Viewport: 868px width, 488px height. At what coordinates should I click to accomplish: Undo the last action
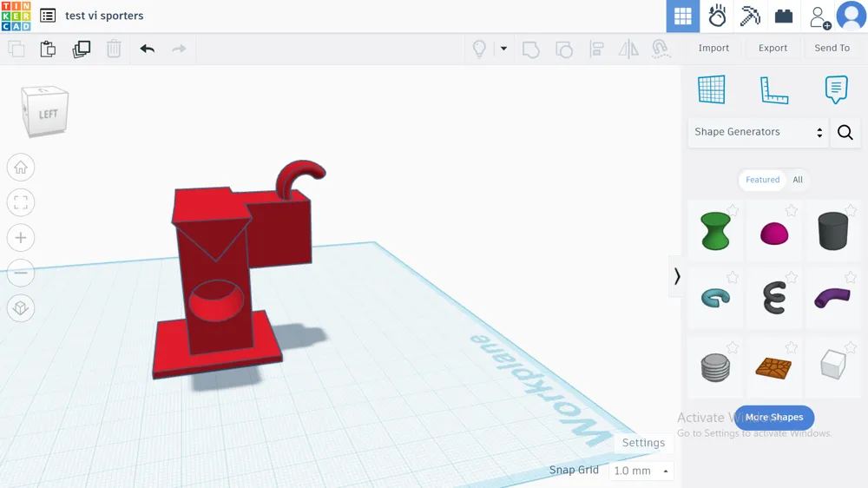148,49
